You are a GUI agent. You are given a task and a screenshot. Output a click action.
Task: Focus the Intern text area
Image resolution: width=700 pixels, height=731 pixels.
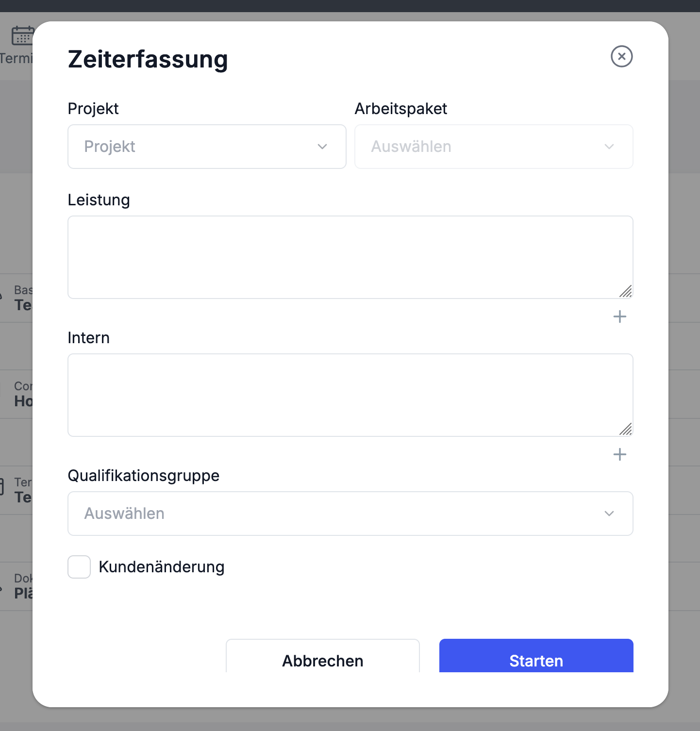pyautogui.click(x=350, y=395)
